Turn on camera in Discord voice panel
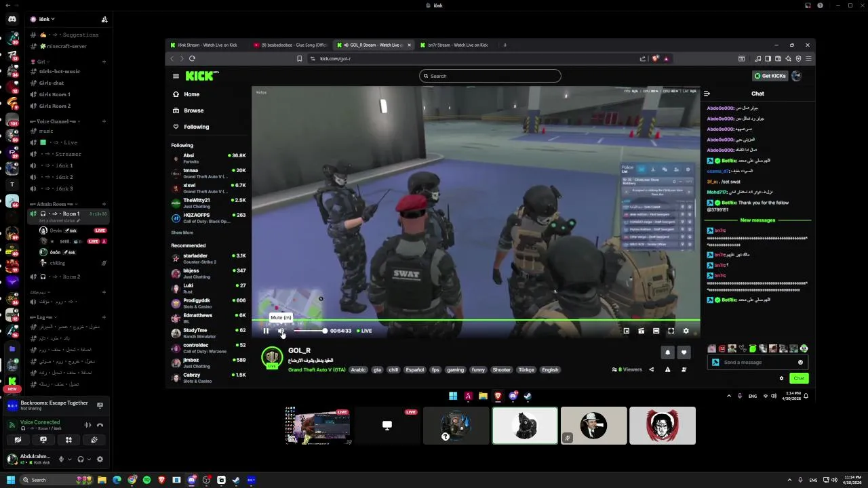868x488 pixels. 18,440
